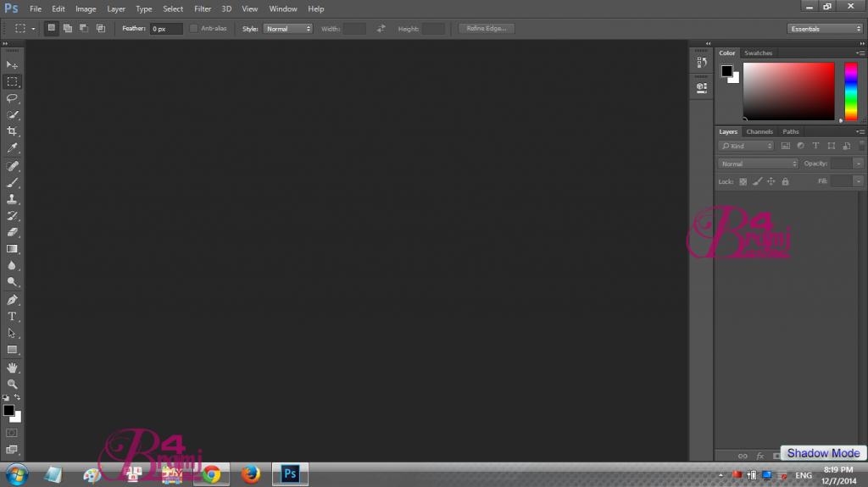The image size is (868, 487).
Task: Open the Image menu
Action: pos(86,8)
